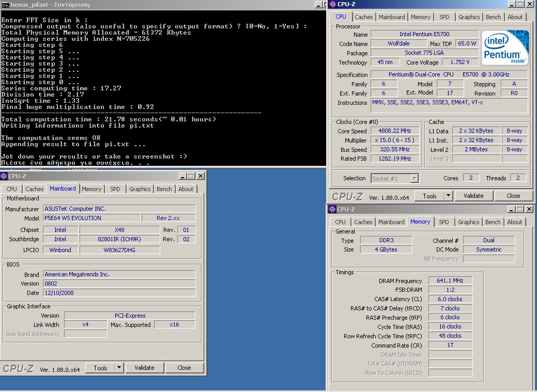The image size is (537, 392).
Task: Open Tools dropdown arrow in CPU window
Action: [x=448, y=196]
